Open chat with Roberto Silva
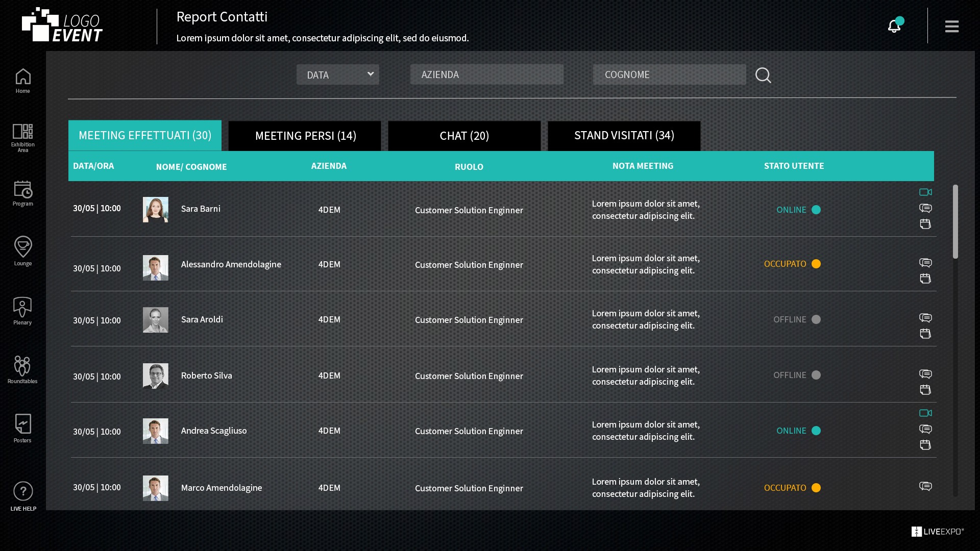Viewport: 980px width, 551px height. click(x=925, y=373)
